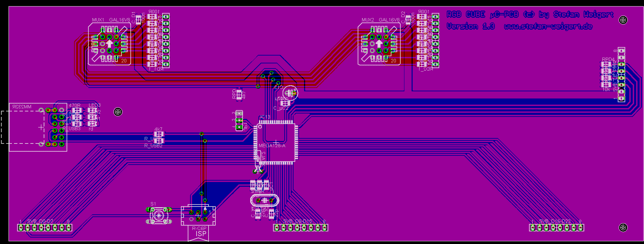The height and width of the screenshot is (244, 644).
Task: Click the mirrored 'MM232R' label
Action: click(x=22, y=107)
